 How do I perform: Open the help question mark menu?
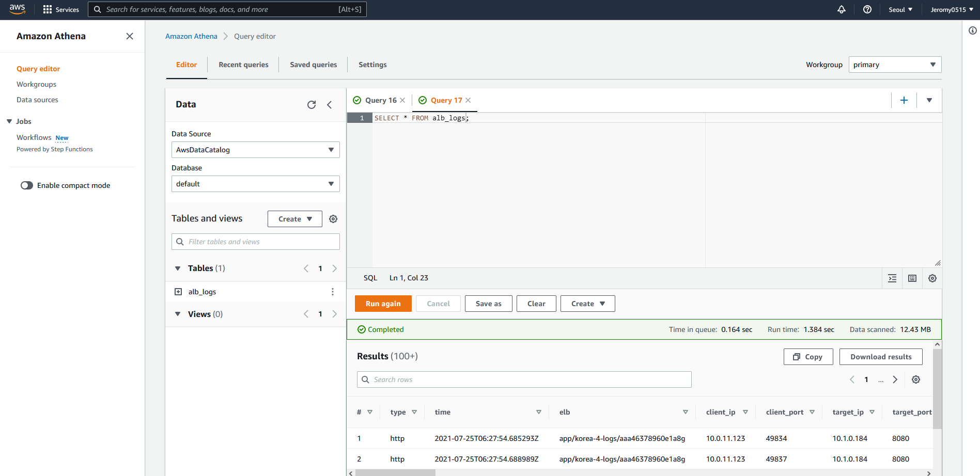click(x=867, y=9)
